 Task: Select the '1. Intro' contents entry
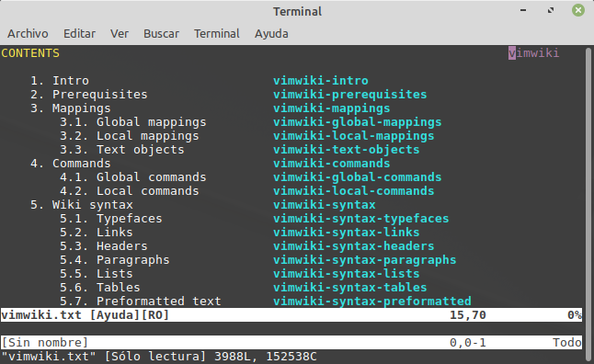(x=60, y=81)
